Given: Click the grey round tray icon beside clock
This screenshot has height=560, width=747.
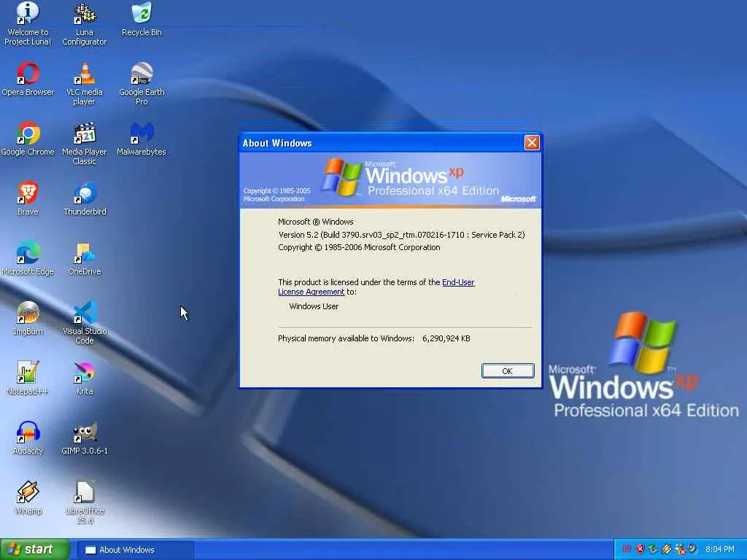Looking at the screenshot, I should click(692, 548).
